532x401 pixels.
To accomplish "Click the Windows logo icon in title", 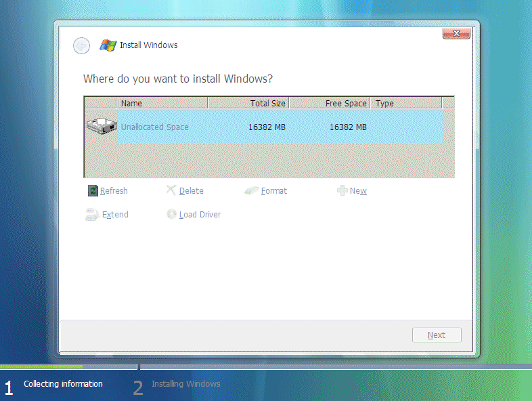I will (108, 45).
